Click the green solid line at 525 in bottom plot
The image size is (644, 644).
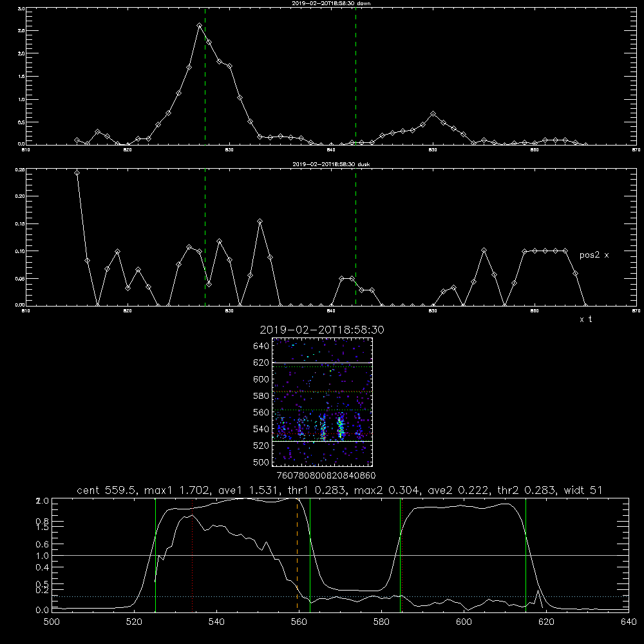(155, 555)
